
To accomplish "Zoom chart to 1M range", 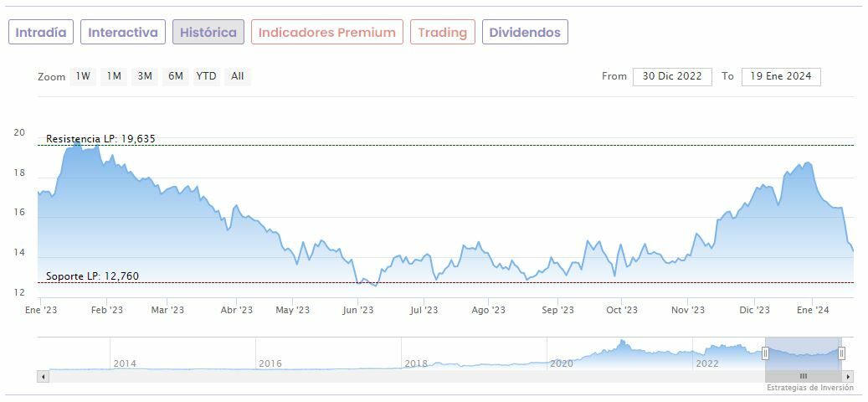I will (x=114, y=76).
